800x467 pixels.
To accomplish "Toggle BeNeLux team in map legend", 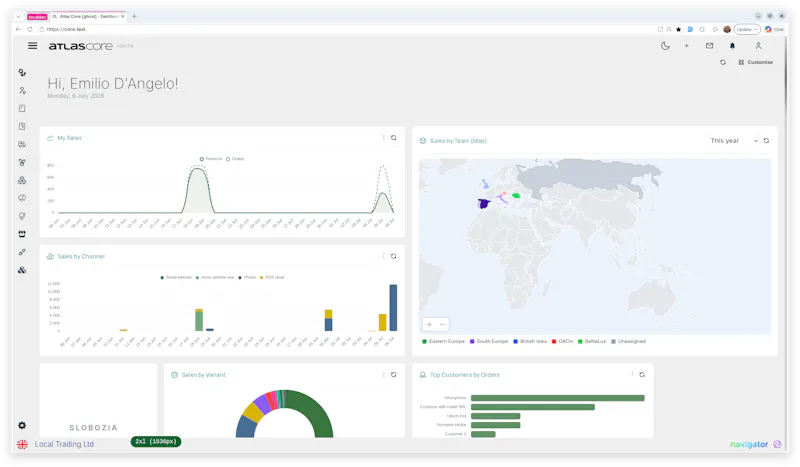I will [592, 341].
